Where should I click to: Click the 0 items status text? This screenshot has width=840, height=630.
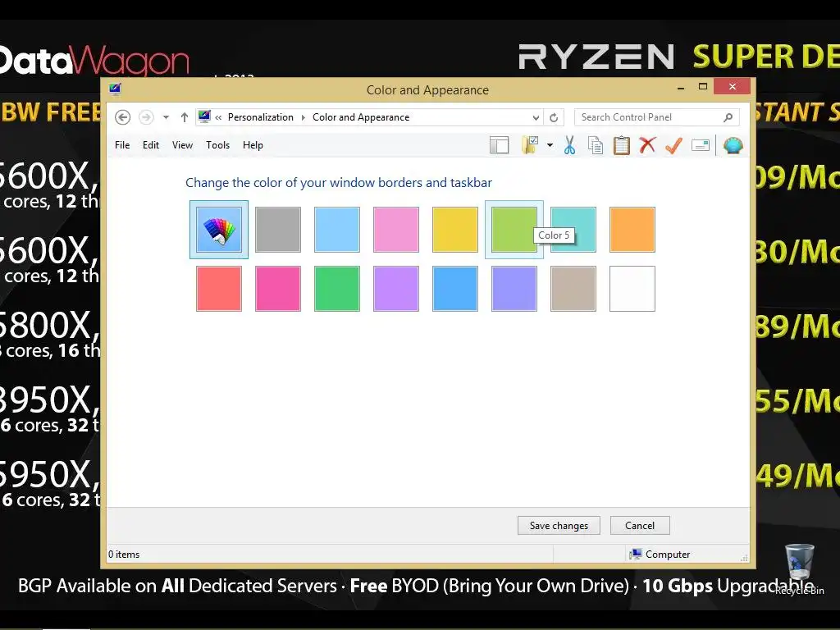[x=124, y=555]
